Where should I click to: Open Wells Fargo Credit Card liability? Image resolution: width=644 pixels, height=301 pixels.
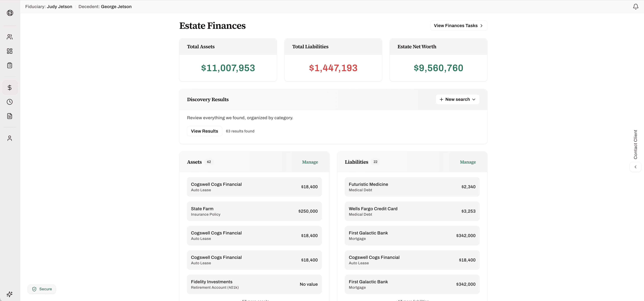click(412, 211)
